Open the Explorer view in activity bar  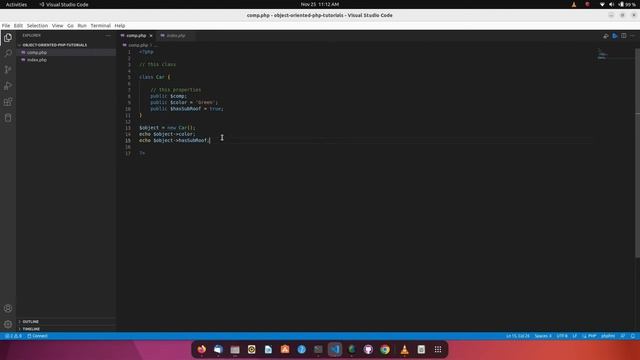tap(8, 38)
